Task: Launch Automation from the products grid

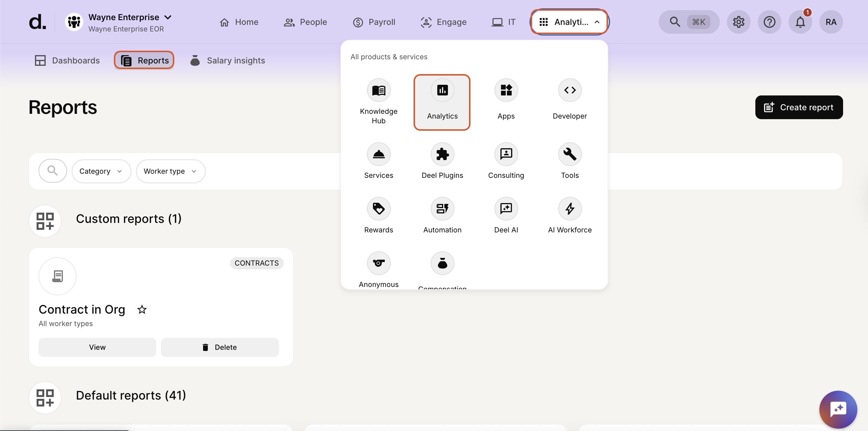Action: point(442,209)
